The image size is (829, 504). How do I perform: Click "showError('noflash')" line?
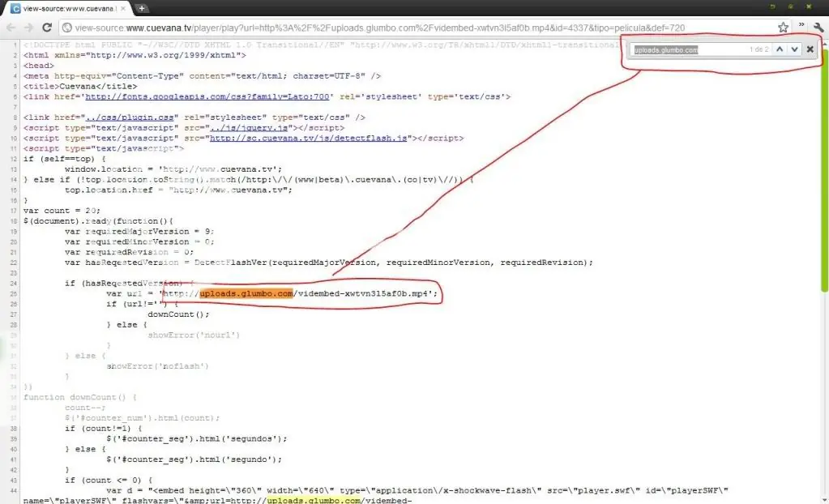pos(157,366)
